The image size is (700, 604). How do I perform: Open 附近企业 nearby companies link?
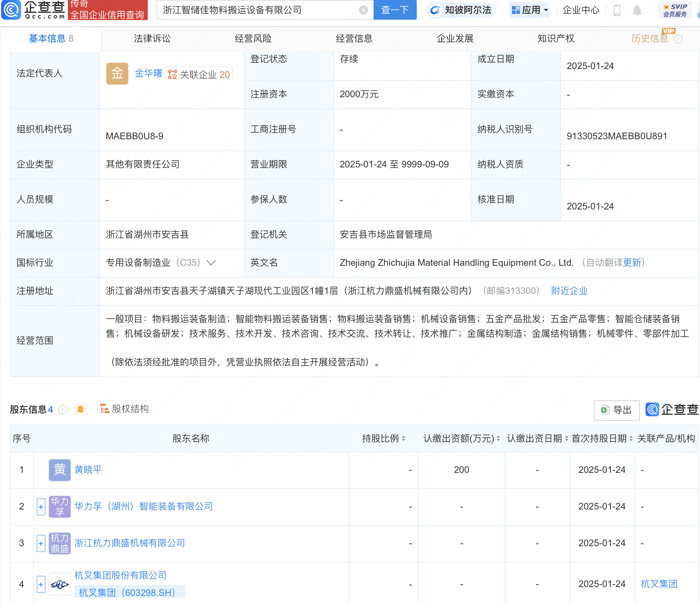click(569, 291)
